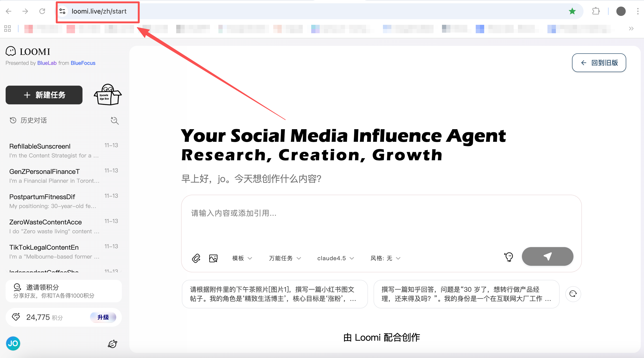This screenshot has height=358, width=644.
Task: Expand the 模板 template dropdown
Action: tap(242, 258)
